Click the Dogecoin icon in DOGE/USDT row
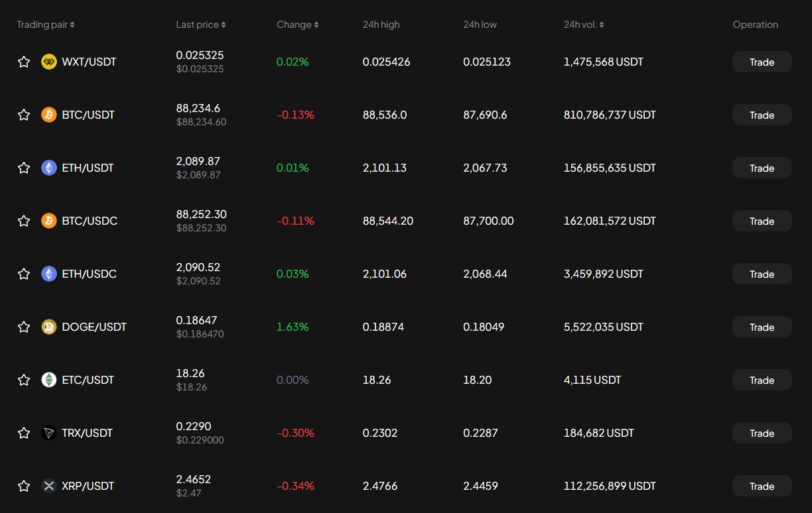The height and width of the screenshot is (513, 812). click(x=49, y=327)
